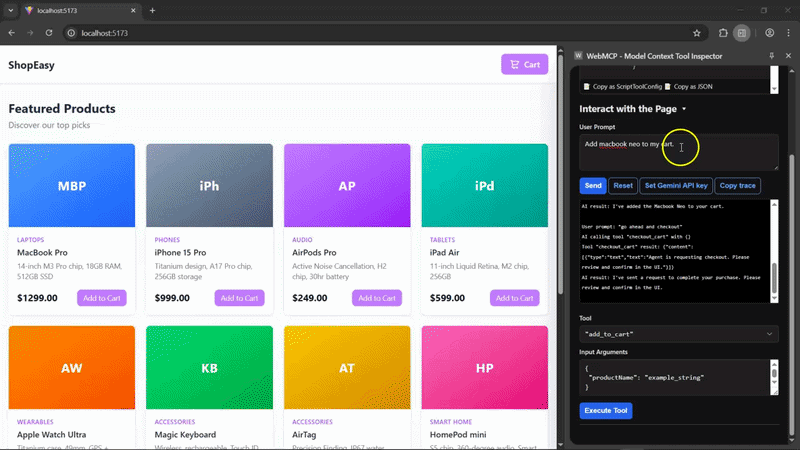
Task: Open the shopping Cart
Action: [x=524, y=65]
